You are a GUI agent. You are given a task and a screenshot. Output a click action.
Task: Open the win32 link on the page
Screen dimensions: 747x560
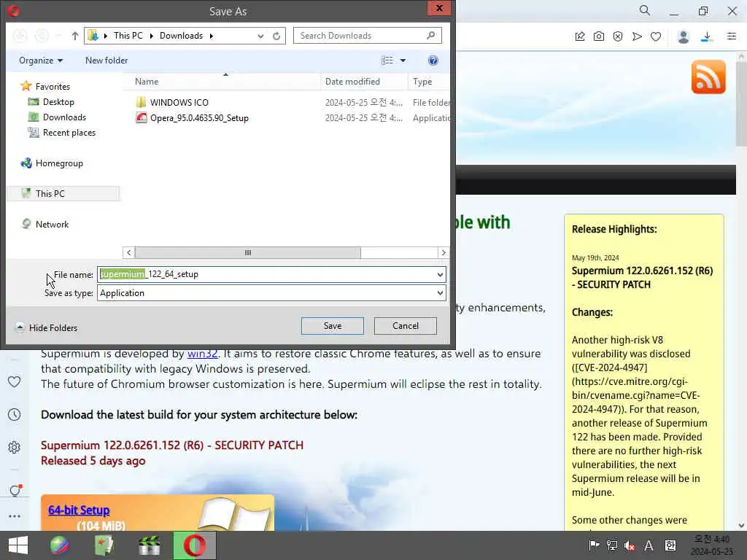[203, 354]
